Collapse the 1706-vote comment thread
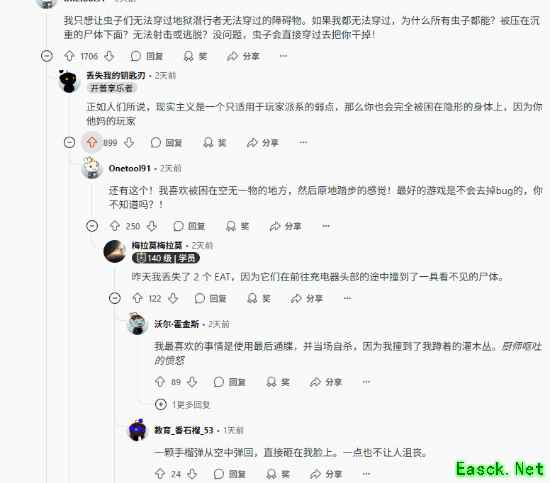This screenshot has height=483, width=550. 47,56
